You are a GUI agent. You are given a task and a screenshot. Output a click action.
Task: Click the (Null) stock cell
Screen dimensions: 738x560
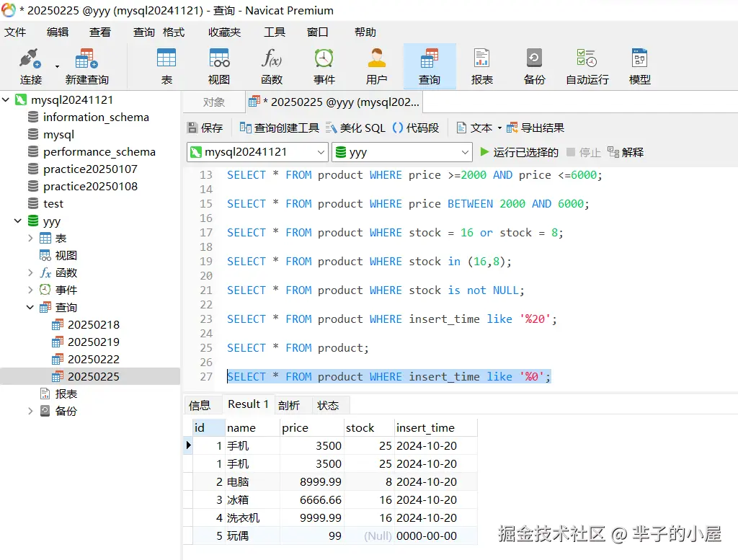point(369,536)
